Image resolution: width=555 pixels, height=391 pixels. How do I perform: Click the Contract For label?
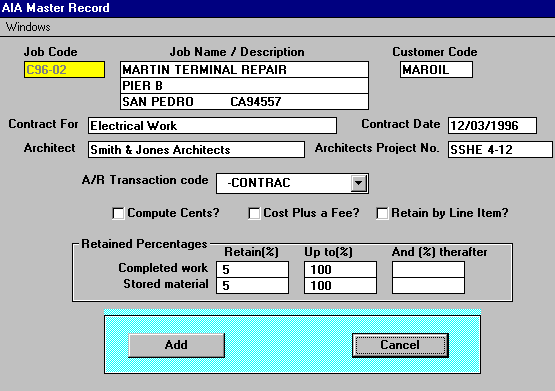[43, 124]
